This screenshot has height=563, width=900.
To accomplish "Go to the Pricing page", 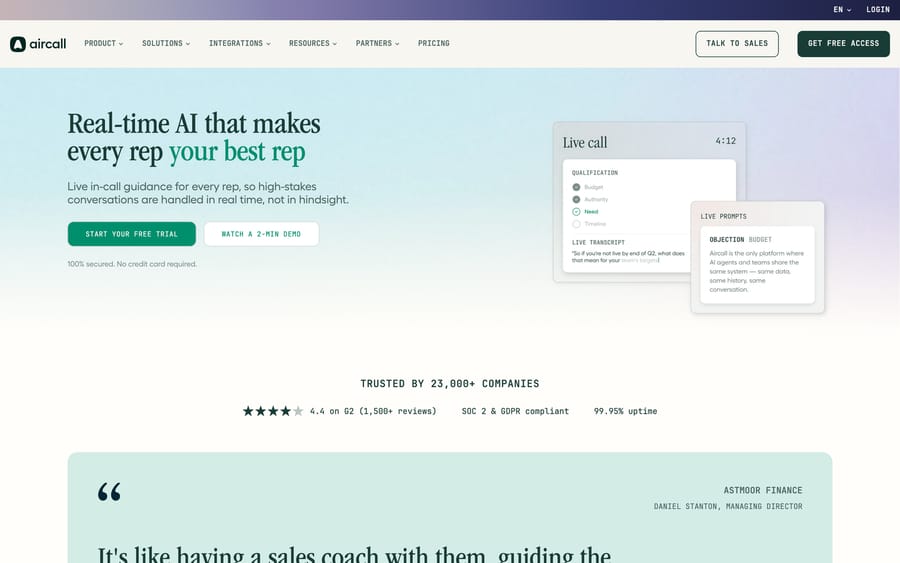I will point(433,44).
